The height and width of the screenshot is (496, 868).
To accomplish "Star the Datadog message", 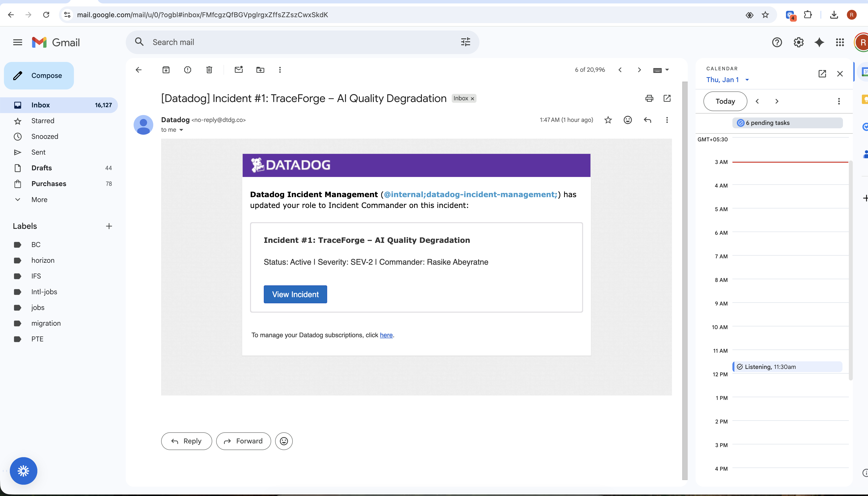I will [x=608, y=120].
